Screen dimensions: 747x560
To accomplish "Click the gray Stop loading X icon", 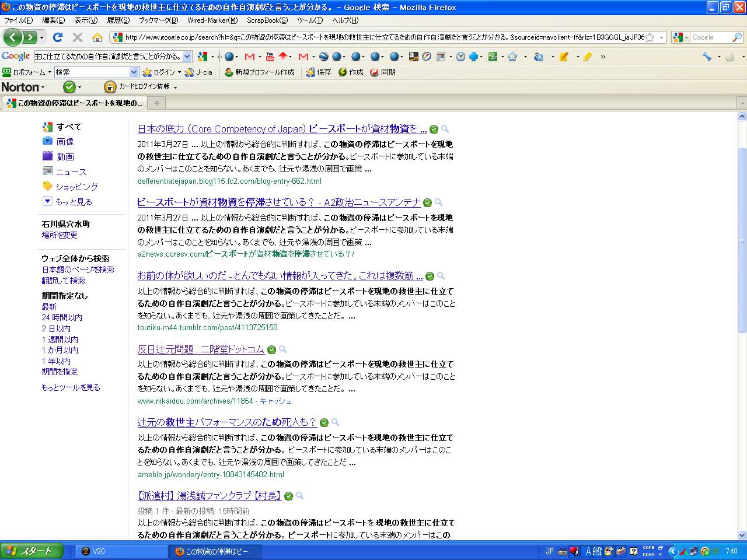I will pos(77,37).
